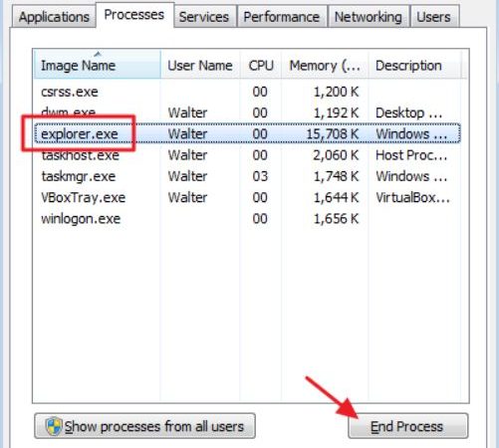This screenshot has height=448, width=499.
Task: Click the shield icon on Show processes button
Action: pos(54,426)
